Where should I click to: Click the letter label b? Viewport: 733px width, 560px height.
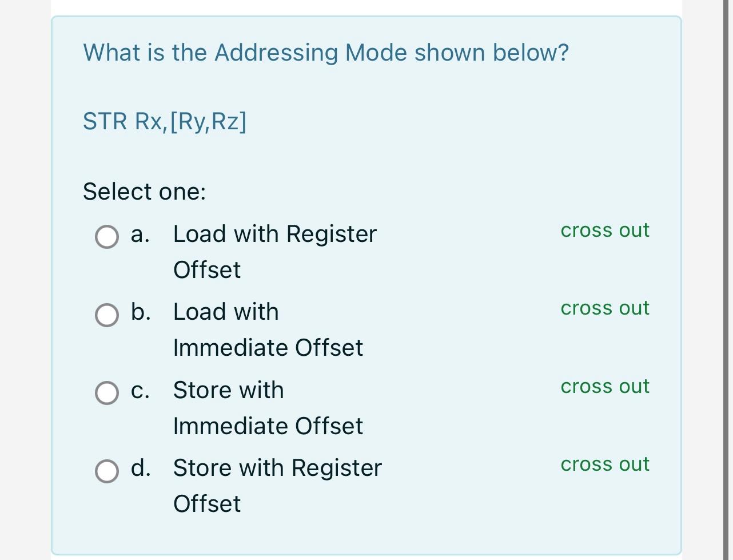click(139, 312)
